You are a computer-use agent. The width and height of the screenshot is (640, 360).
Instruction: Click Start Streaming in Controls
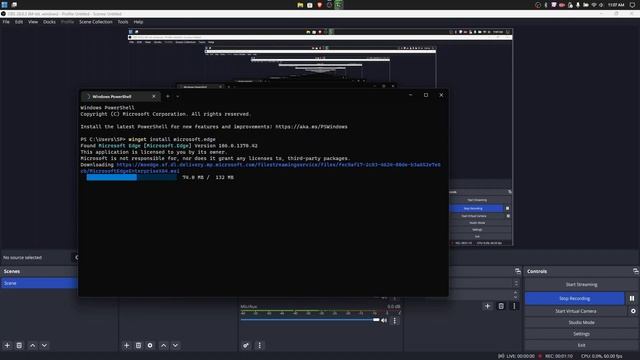(581, 284)
